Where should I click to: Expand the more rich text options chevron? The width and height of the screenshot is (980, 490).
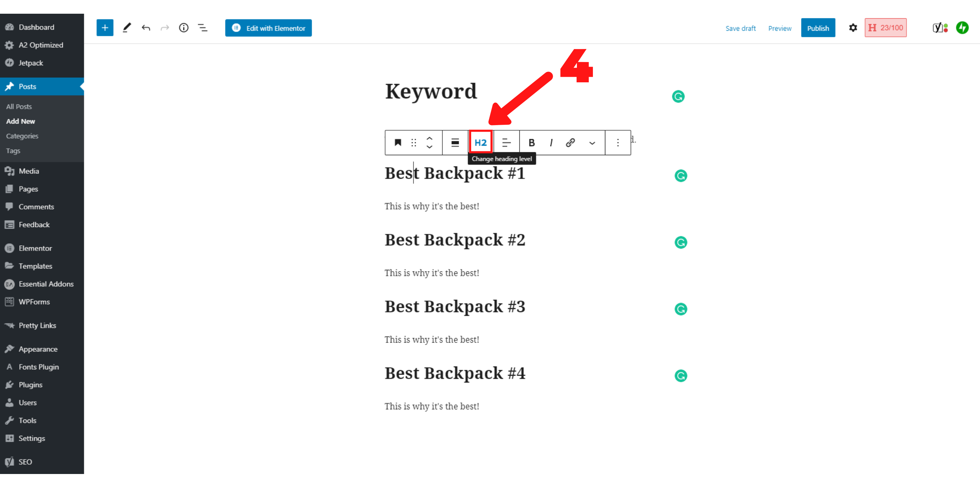(592, 142)
